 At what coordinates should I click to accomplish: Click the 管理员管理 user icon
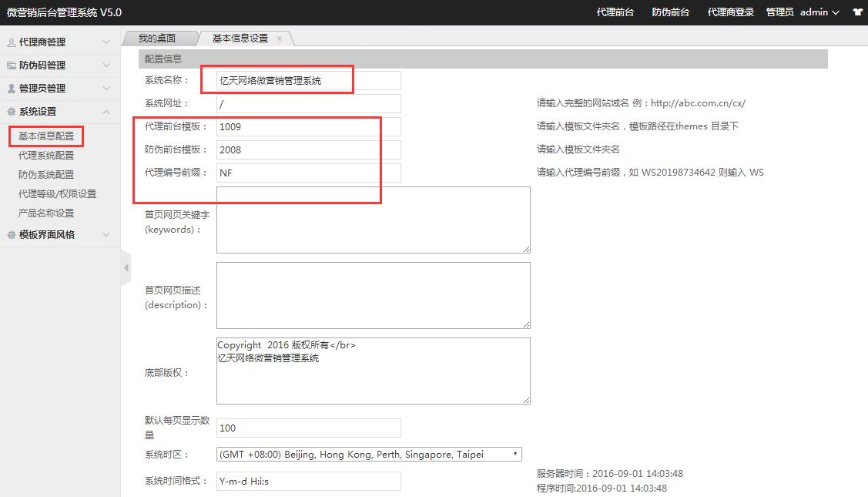coord(11,89)
